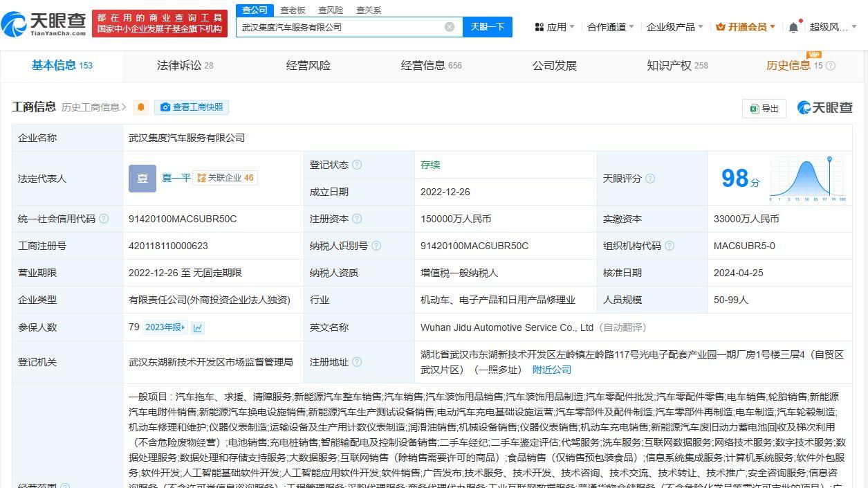Click the 导出 export button
This screenshot has width=868, height=488.
coord(764,108)
